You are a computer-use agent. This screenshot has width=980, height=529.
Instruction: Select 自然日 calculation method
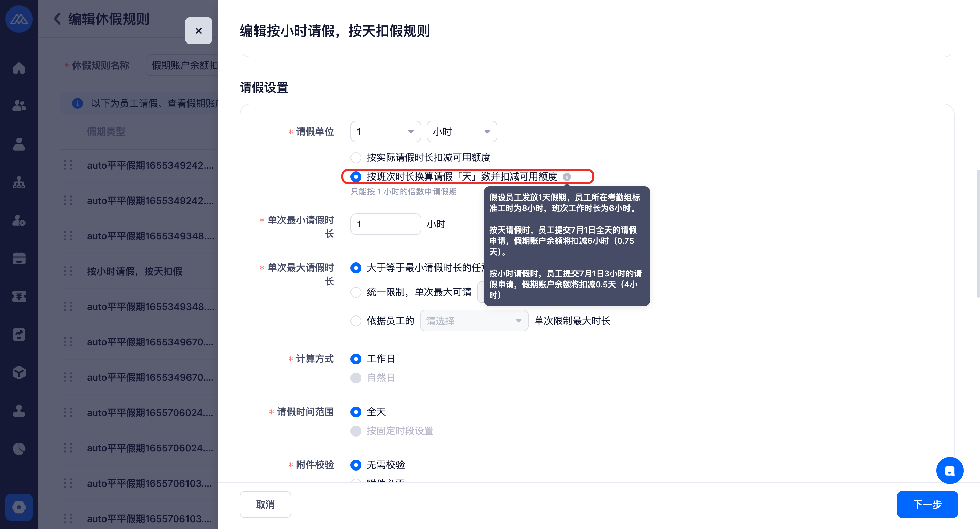(x=356, y=378)
